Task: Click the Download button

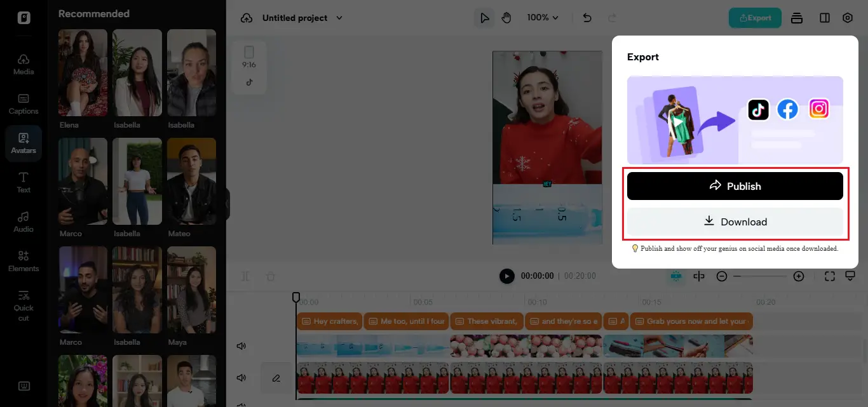Action: [735, 222]
